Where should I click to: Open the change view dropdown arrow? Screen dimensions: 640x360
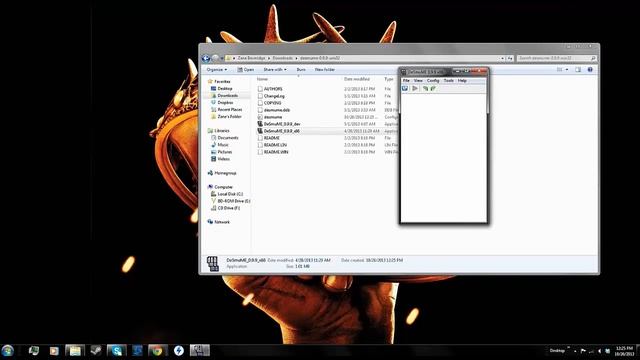click(567, 69)
